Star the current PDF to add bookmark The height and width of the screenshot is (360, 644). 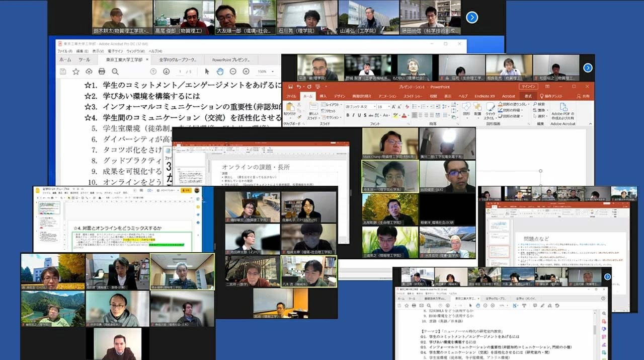(x=76, y=71)
